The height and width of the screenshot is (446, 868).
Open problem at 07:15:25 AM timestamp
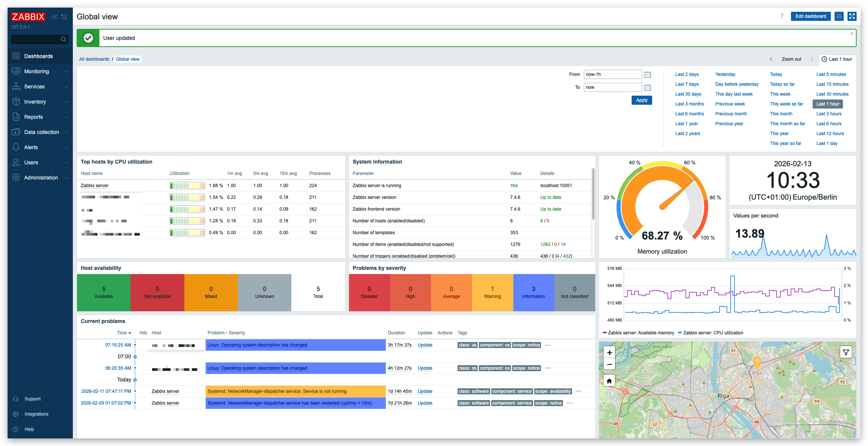118,345
